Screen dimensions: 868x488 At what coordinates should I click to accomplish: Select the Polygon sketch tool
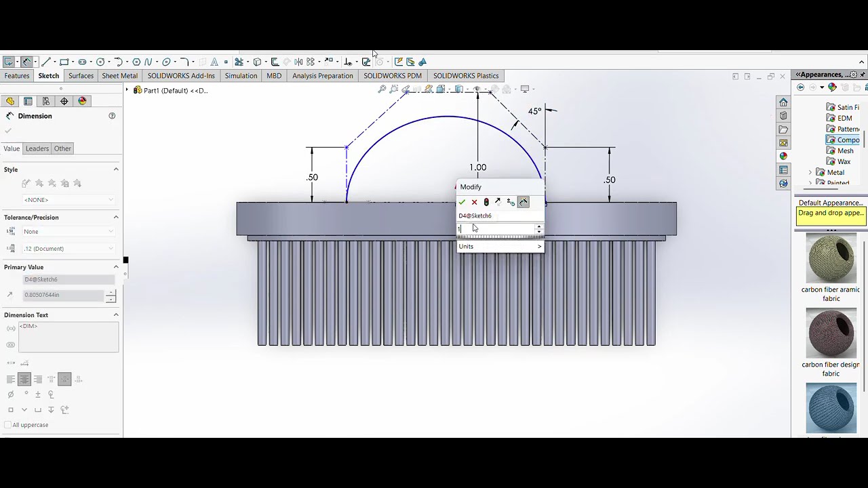pos(136,62)
